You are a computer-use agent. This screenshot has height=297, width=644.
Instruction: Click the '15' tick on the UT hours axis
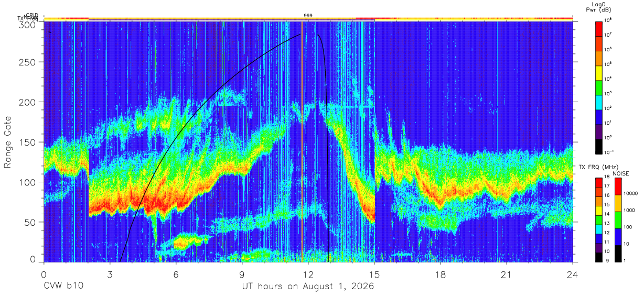(374, 274)
